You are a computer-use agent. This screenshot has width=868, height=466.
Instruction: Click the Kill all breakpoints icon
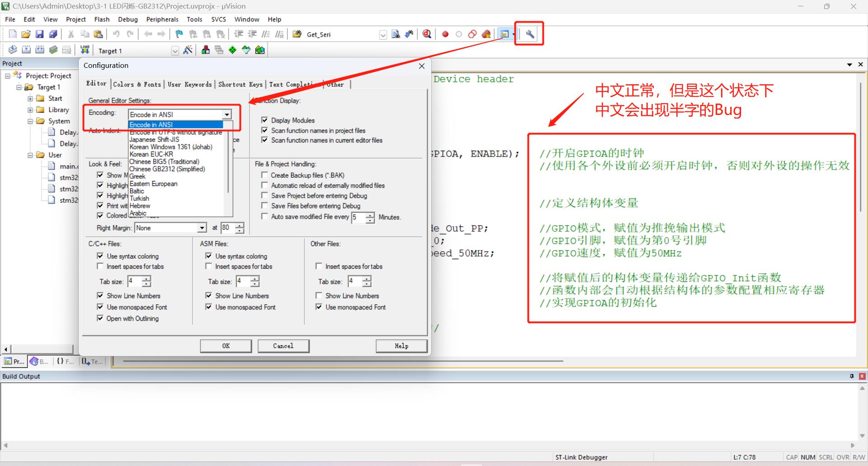(x=486, y=34)
